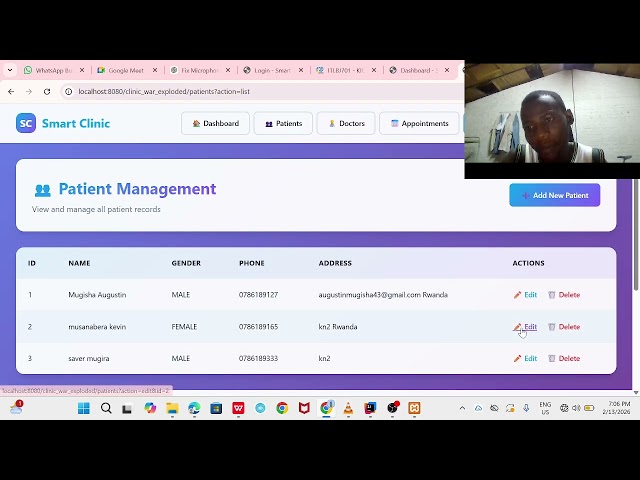The width and height of the screenshot is (640, 480).
Task: Open the weather widget on the taskbar
Action: point(16,407)
